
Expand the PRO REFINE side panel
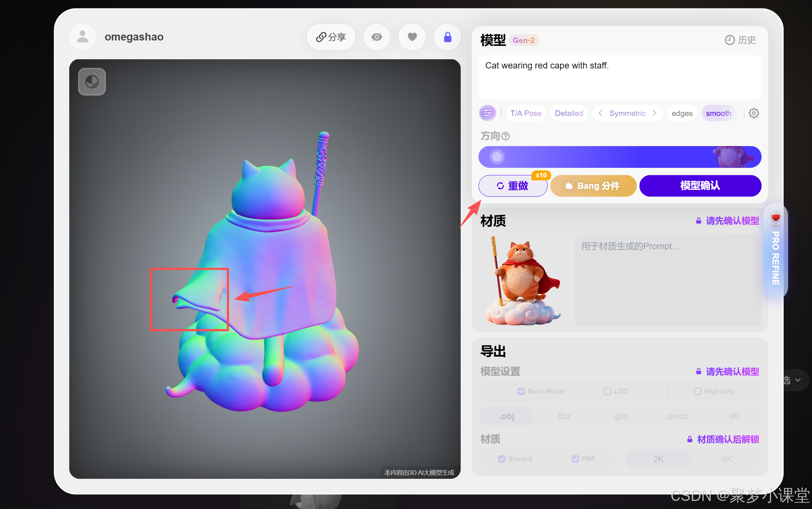click(776, 254)
